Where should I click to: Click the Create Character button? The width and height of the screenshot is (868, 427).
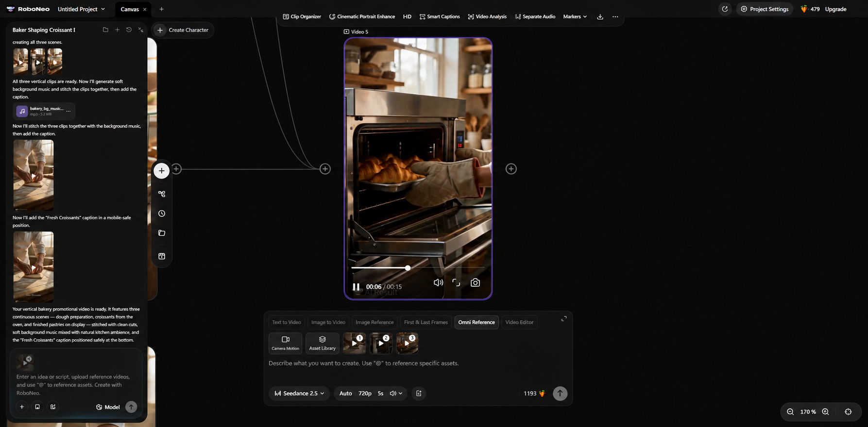(183, 30)
